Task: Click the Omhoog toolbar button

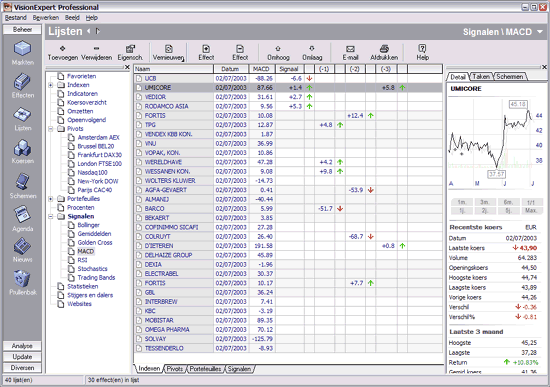Action: click(278, 53)
